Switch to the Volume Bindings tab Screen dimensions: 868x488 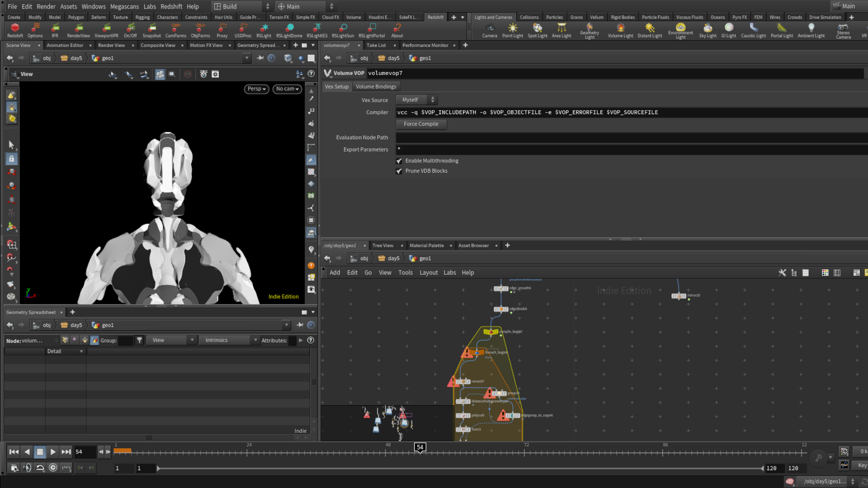(376, 87)
